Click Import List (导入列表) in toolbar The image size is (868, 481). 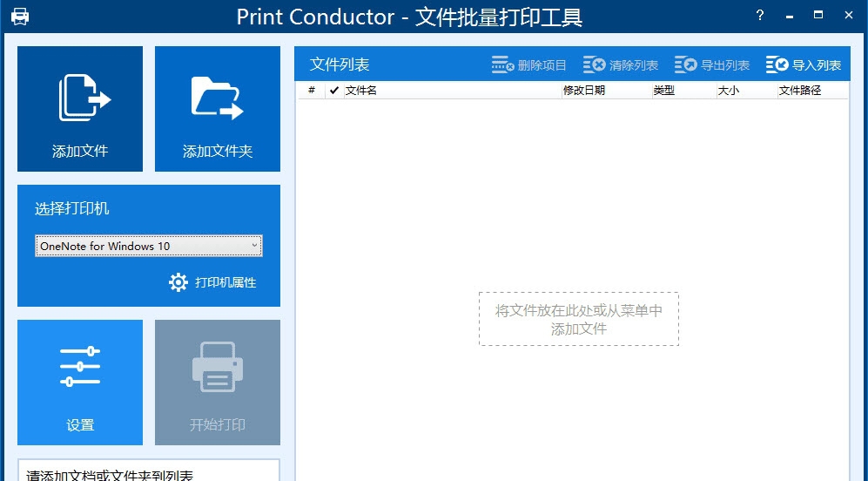pyautogui.click(x=804, y=64)
